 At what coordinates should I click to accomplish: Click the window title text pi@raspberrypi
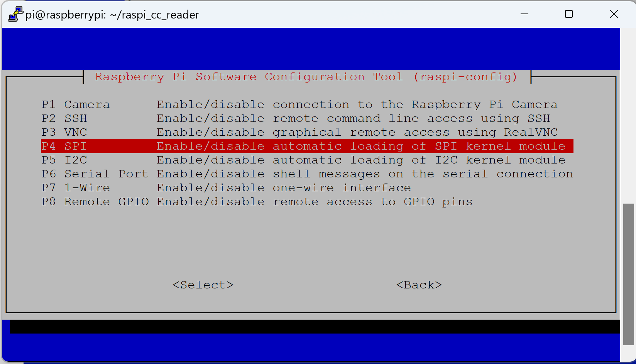point(112,15)
